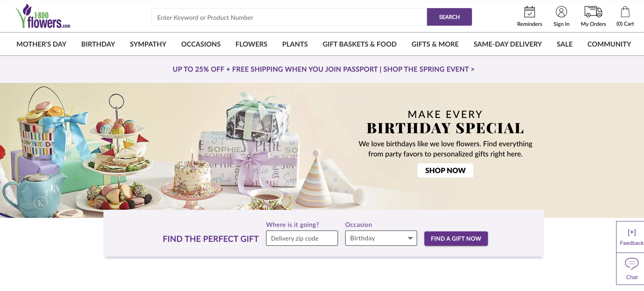
Task: Open the Gift Baskets & Food menu
Action: coord(359,44)
